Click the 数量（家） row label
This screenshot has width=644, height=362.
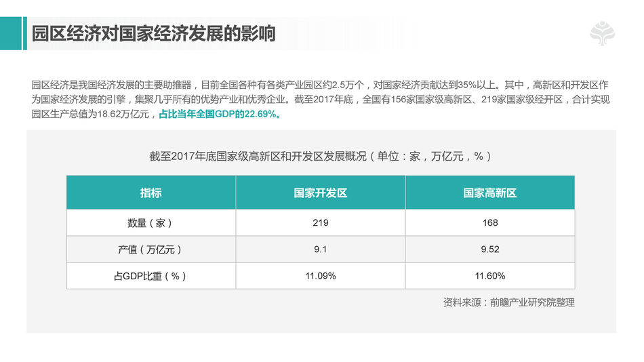[150, 222]
